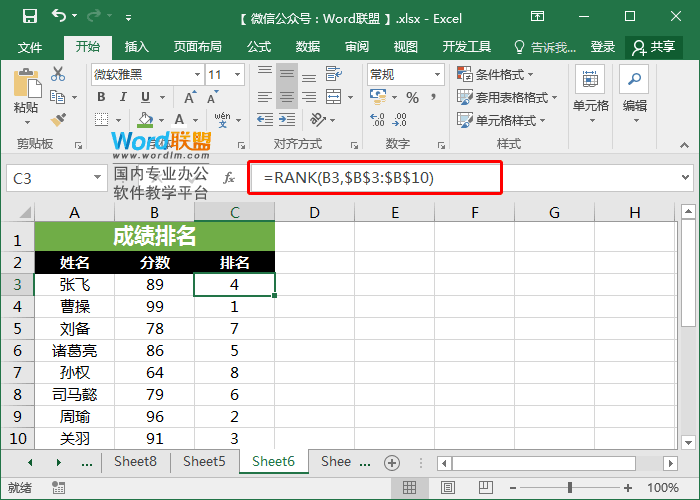Image resolution: width=700 pixels, height=500 pixels.
Task: Click the 告诉我 Tell Me box
Action: (x=545, y=47)
